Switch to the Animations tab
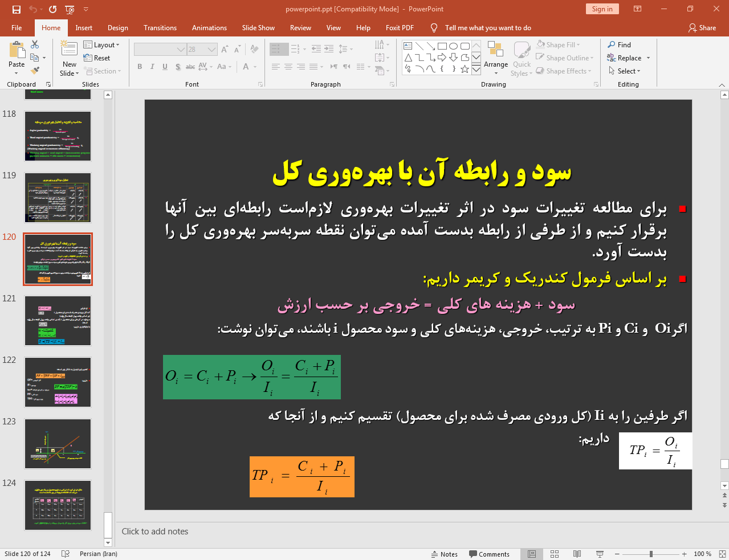This screenshot has width=729, height=560. 209,27
